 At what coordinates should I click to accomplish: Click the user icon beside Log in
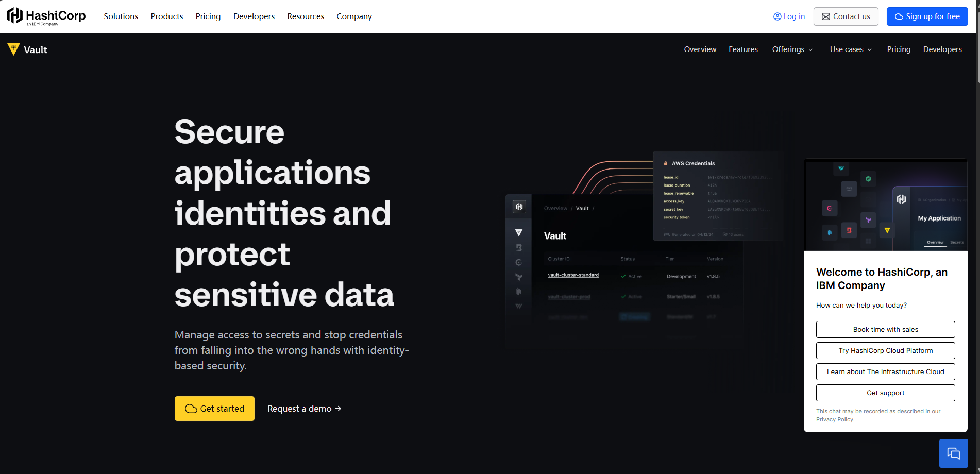(777, 16)
